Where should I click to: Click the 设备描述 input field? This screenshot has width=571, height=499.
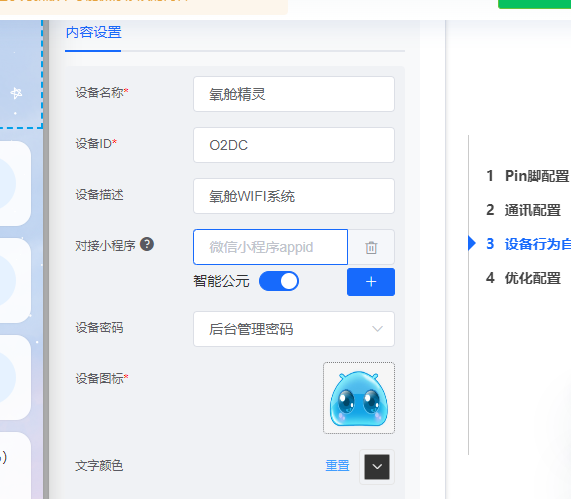pyautogui.click(x=294, y=196)
